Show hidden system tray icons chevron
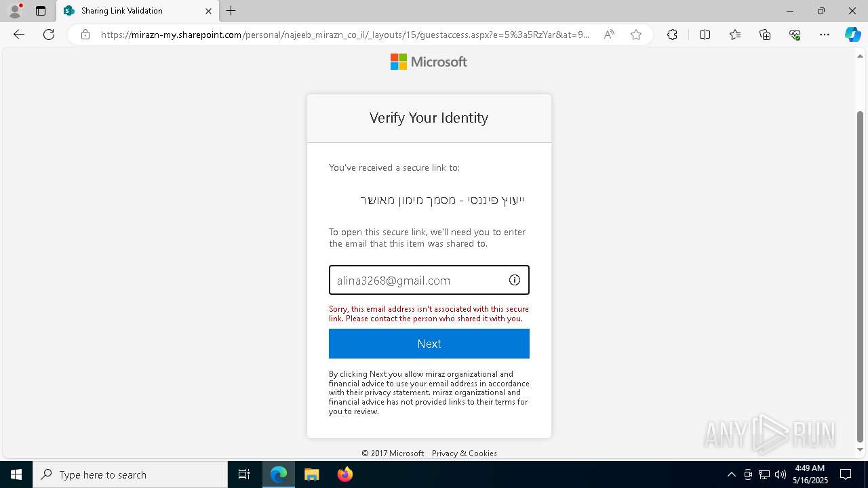Viewport: 868px width, 488px height. pos(731,474)
